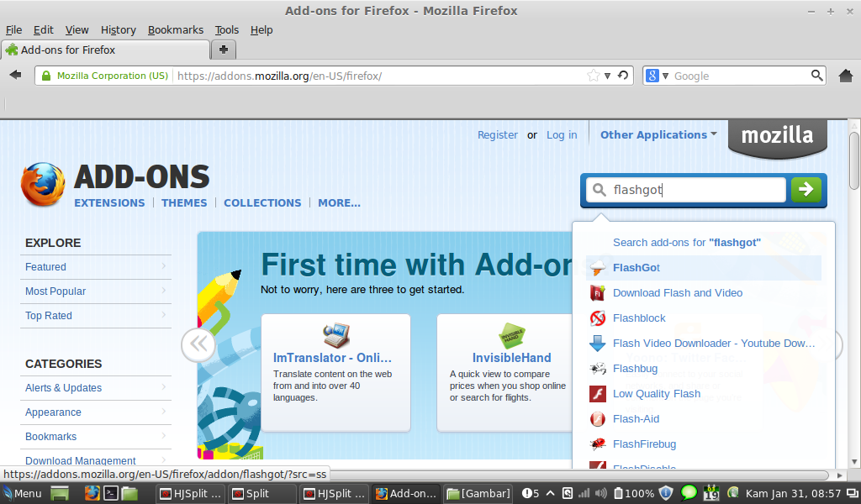Reload the page with refresh icon
The image size is (861, 504).
623,76
